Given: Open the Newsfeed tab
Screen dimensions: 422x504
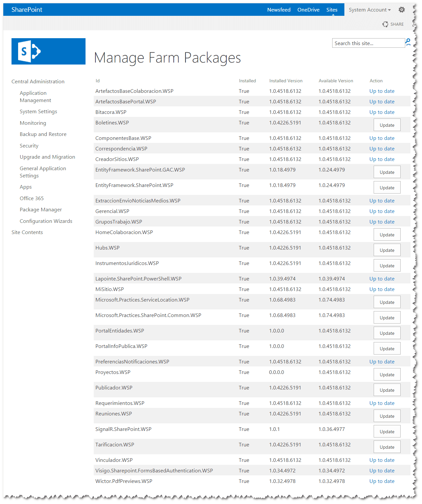Looking at the screenshot, I should tap(279, 10).
